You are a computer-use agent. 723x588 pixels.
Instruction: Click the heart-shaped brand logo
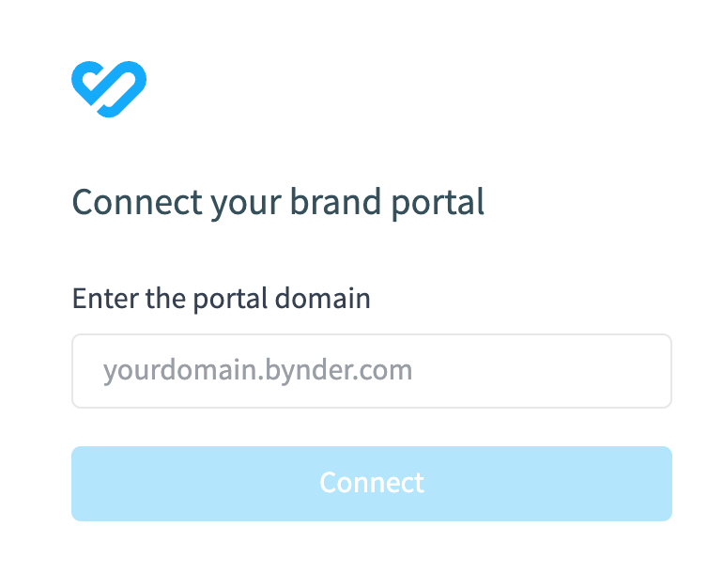pyautogui.click(x=109, y=89)
